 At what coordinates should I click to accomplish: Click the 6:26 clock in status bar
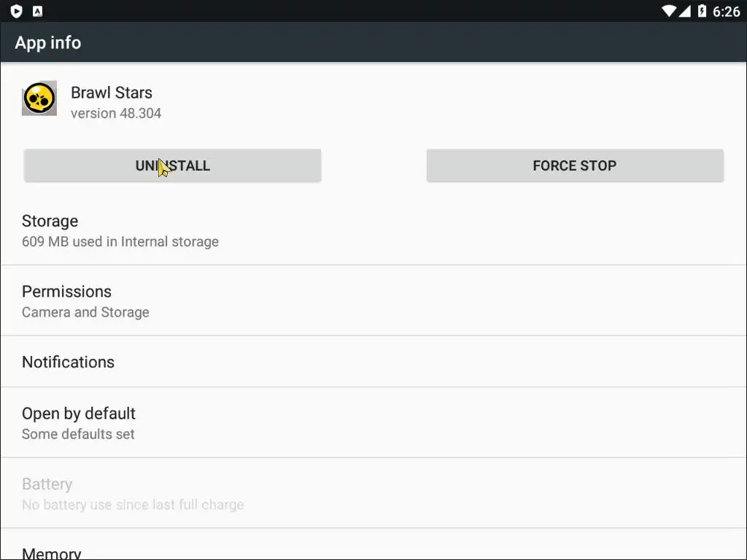(x=726, y=11)
